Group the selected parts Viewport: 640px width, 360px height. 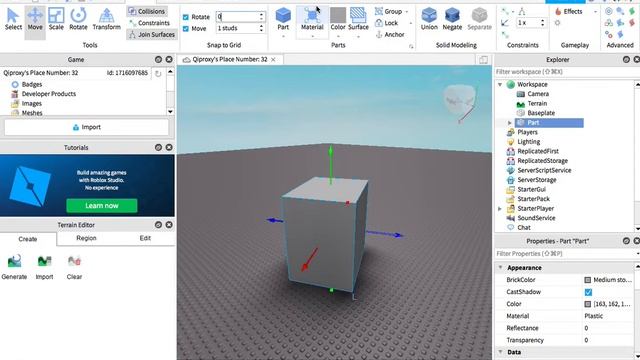tap(389, 11)
